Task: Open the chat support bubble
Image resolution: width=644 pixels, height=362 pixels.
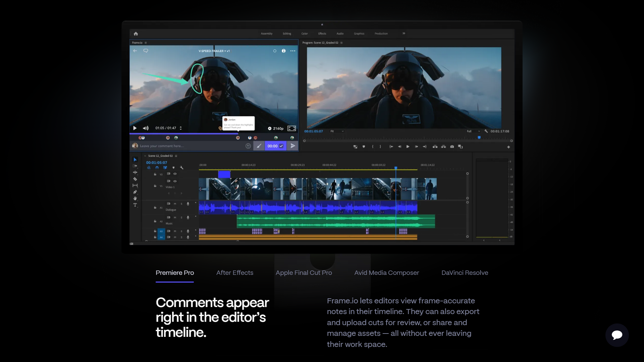Action: [617, 335]
